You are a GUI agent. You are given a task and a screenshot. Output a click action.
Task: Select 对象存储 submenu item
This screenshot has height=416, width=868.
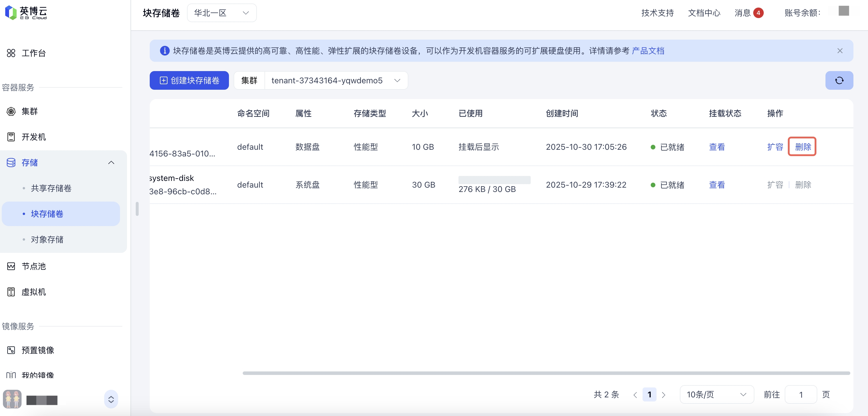click(47, 239)
